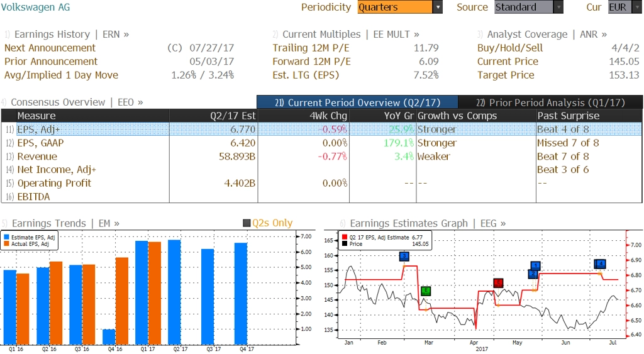The width and height of the screenshot is (644, 354).
Task: Toggle the Q2s Only checkbox
Action: 247,223
